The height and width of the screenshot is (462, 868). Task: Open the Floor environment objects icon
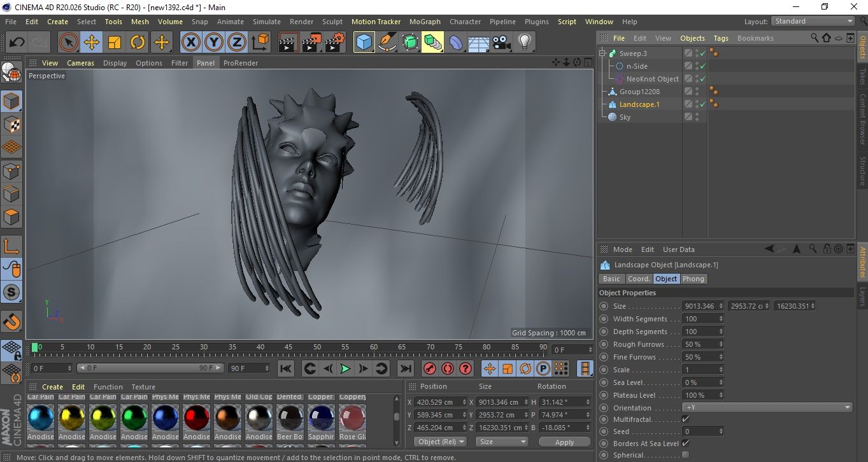click(x=478, y=43)
